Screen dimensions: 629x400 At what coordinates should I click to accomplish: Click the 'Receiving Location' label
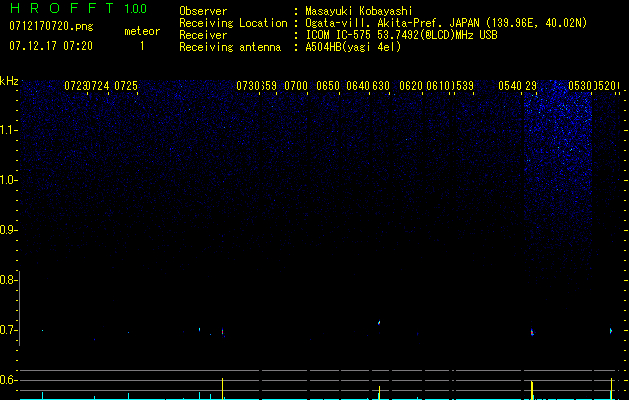click(x=233, y=23)
